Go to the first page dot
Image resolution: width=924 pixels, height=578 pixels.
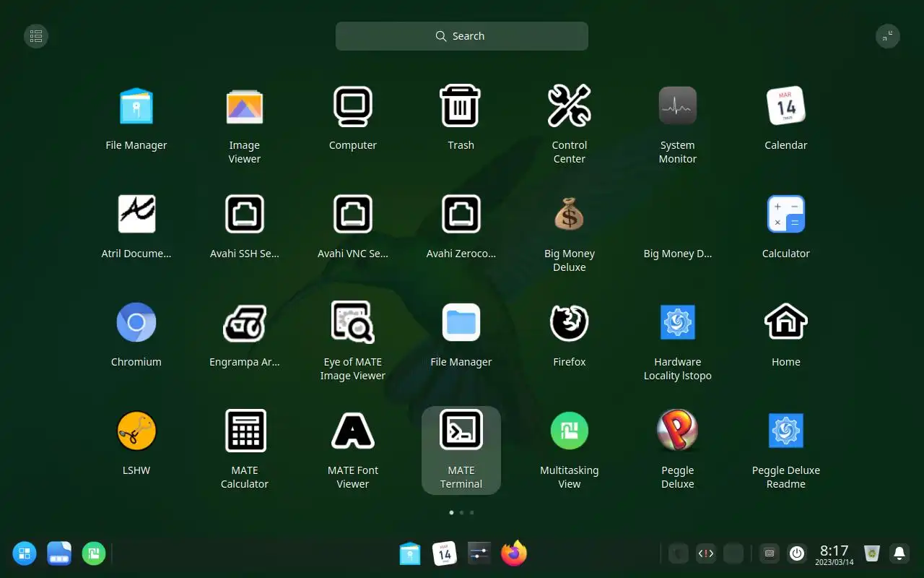coord(452,512)
